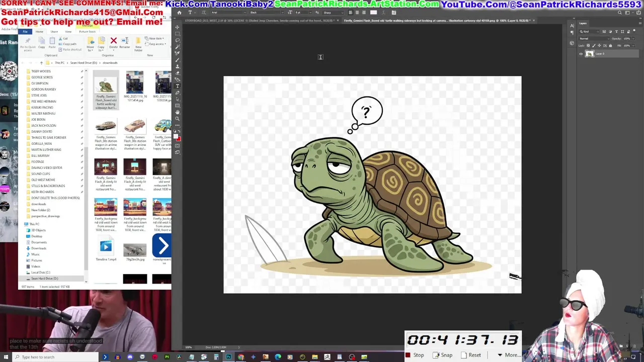Select the Hand tool
644x362 pixels.
(177, 112)
